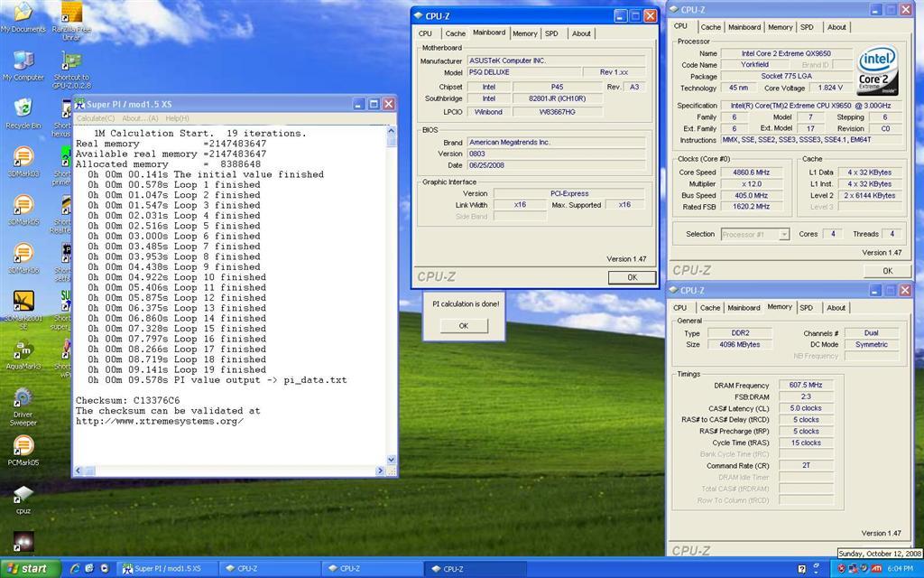This screenshot has height=578, width=924.
Task: Click the http://www.xtremesystems.org/ text line
Action: click(x=160, y=421)
